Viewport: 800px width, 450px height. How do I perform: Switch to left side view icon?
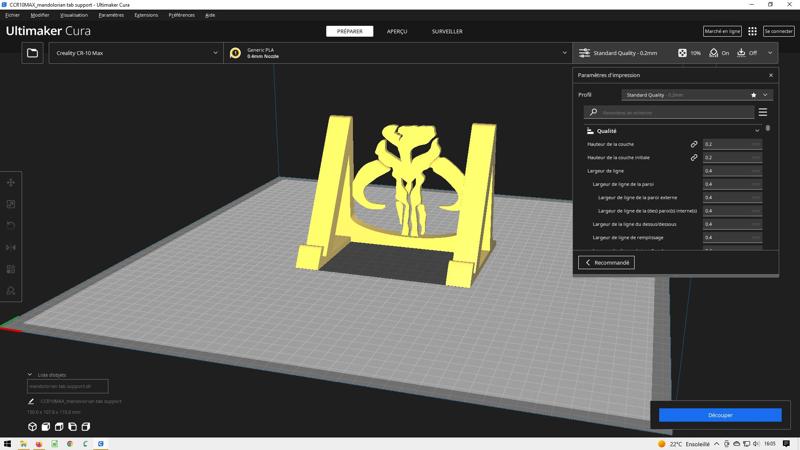72,427
